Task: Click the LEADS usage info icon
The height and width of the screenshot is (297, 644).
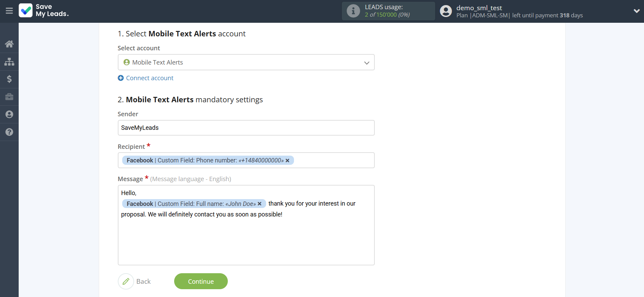Action: (353, 11)
